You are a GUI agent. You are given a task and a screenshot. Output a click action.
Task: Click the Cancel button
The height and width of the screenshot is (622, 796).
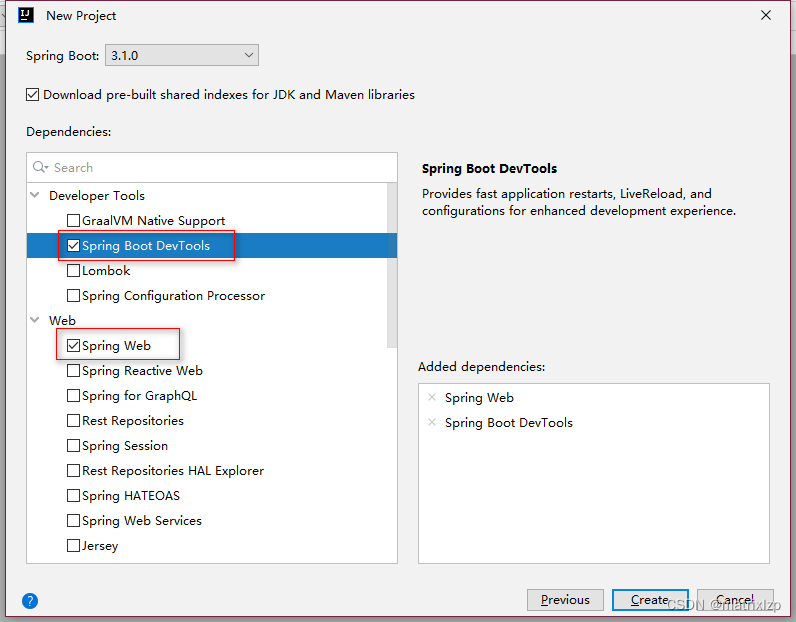tap(735, 600)
